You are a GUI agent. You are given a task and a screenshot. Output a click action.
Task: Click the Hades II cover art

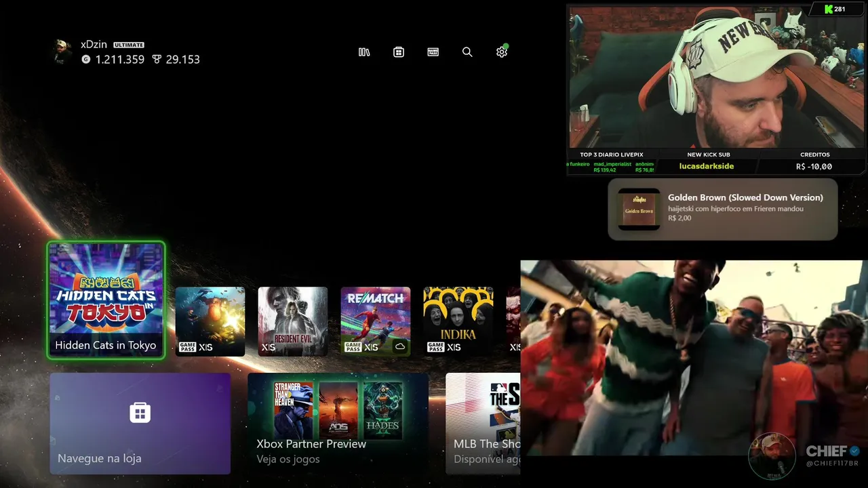click(382, 410)
